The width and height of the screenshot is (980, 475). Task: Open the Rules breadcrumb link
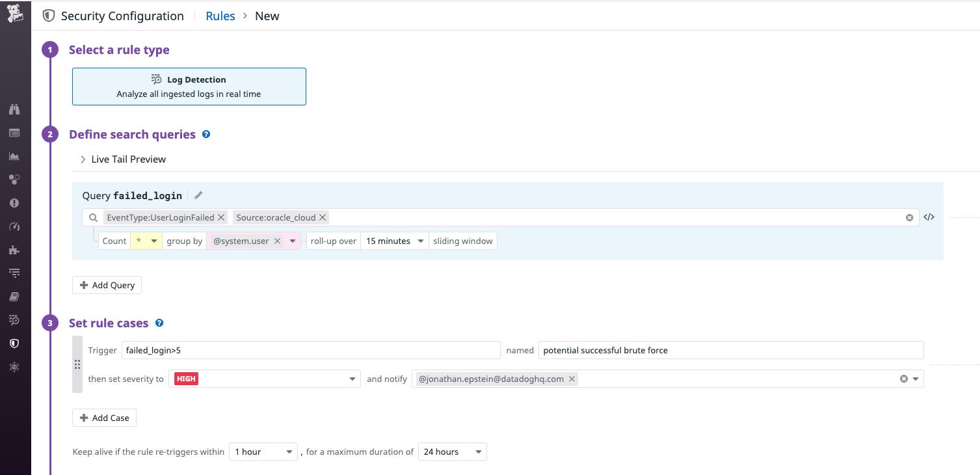[x=220, y=16]
